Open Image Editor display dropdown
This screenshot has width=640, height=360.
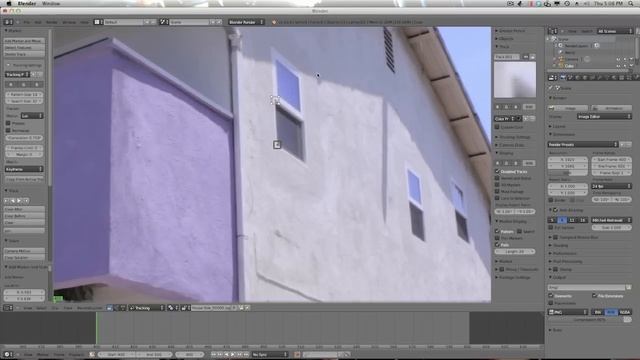604,116
